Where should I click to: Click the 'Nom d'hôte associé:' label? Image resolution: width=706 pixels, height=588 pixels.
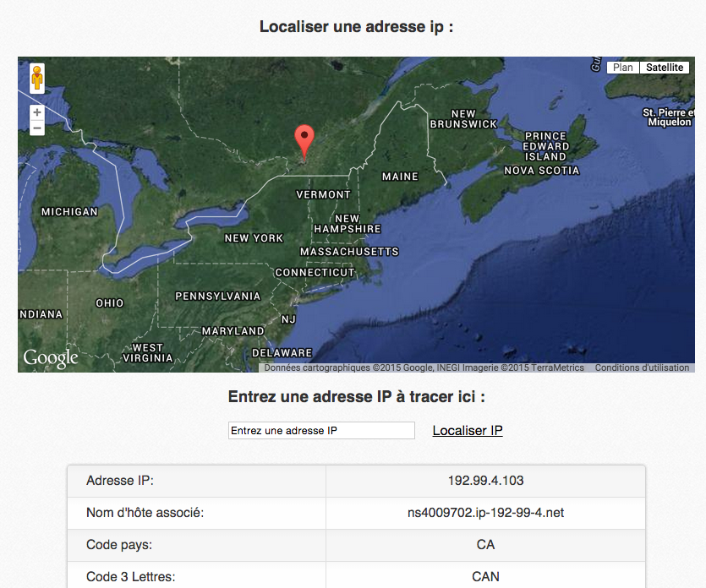pos(145,513)
